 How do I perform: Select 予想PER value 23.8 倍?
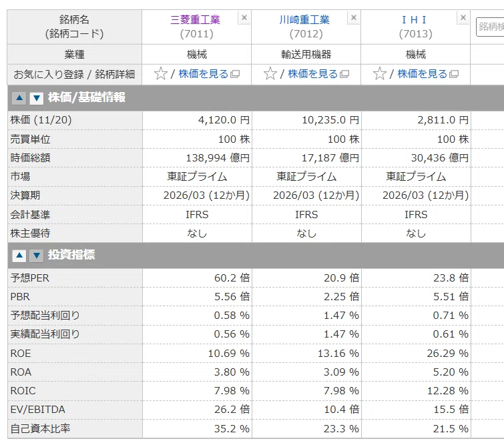point(451,278)
